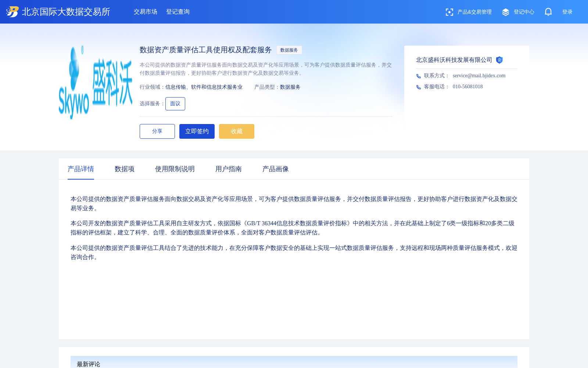Click the 登录 login link
This screenshot has width=588, height=368.
tap(567, 12)
